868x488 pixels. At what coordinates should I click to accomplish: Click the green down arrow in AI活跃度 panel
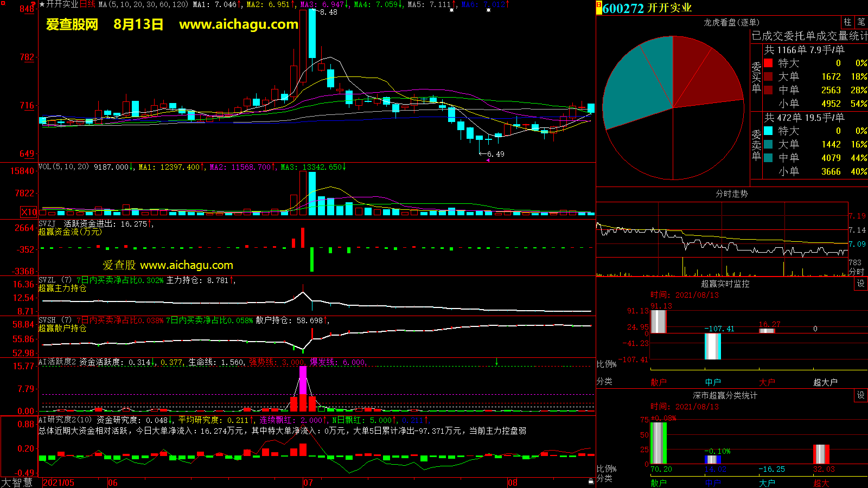tap(496, 362)
